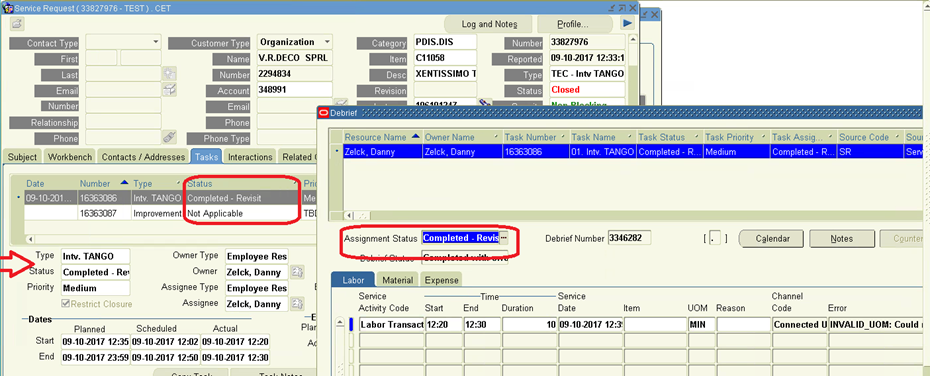
Task: Click the Owner Type field Employee Res
Action: (257, 256)
